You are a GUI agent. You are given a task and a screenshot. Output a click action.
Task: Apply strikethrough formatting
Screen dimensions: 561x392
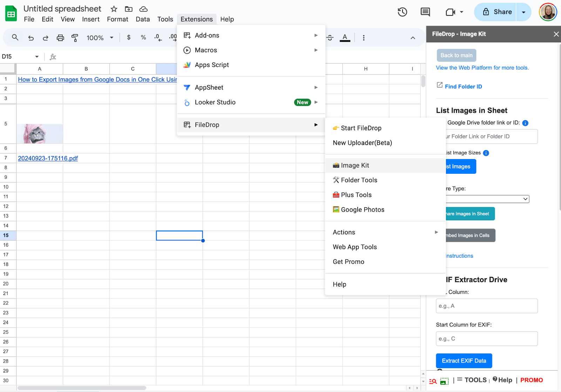click(330, 37)
